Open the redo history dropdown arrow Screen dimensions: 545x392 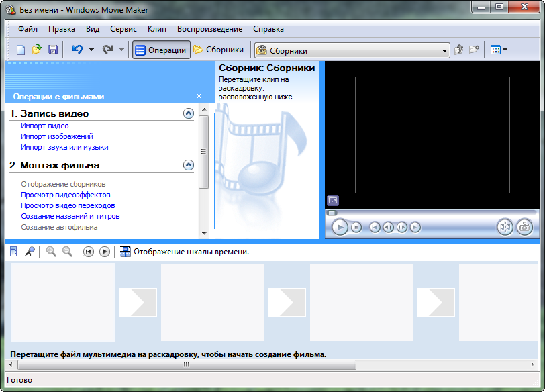[121, 50]
